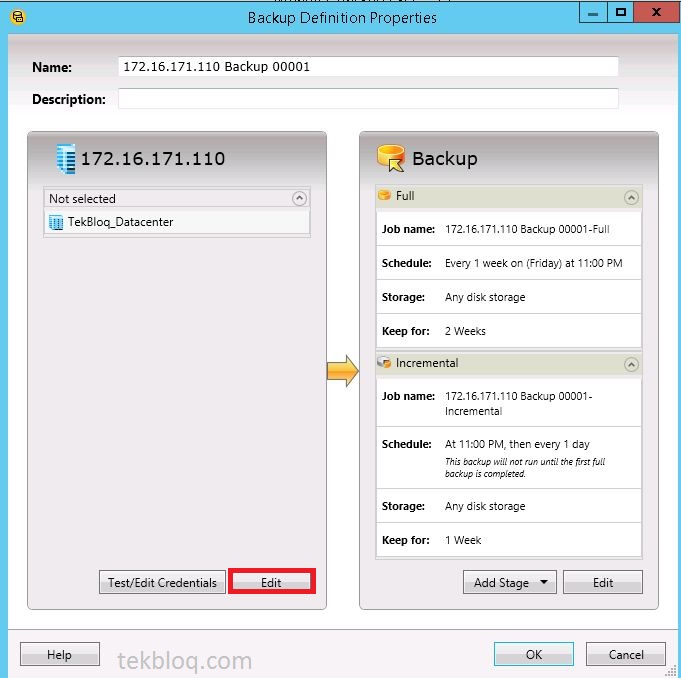Click Incremental stage storage 'Any disk storage'
The height and width of the screenshot is (678, 681).
coord(485,506)
